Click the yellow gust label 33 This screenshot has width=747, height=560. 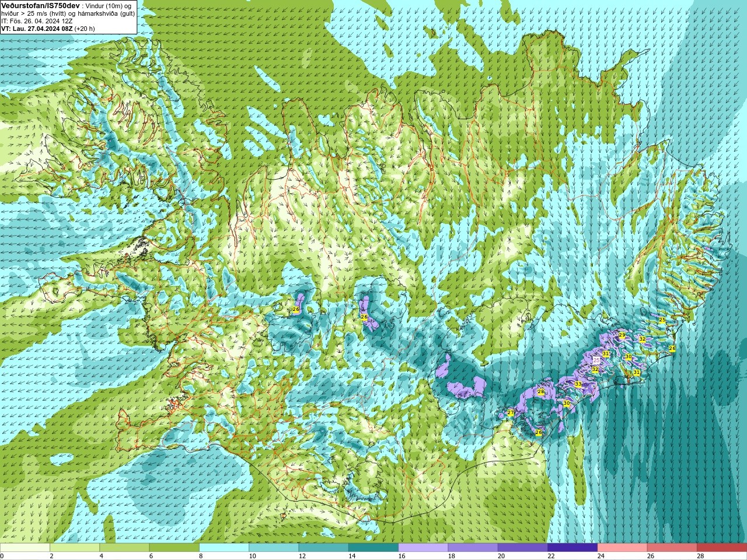coord(578,384)
